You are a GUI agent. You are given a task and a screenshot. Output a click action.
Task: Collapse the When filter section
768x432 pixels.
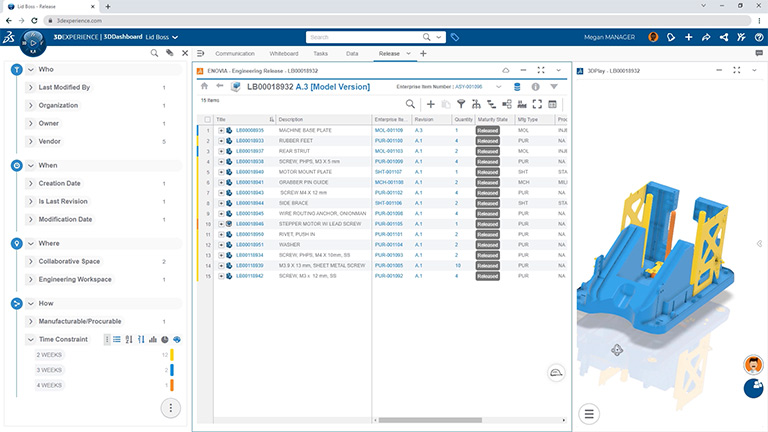(31, 166)
